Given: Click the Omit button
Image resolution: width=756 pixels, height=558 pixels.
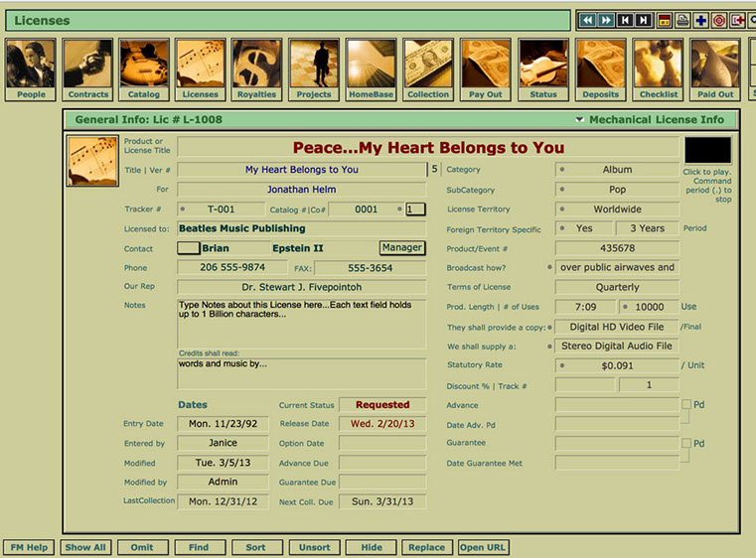Looking at the screenshot, I should pos(142,547).
